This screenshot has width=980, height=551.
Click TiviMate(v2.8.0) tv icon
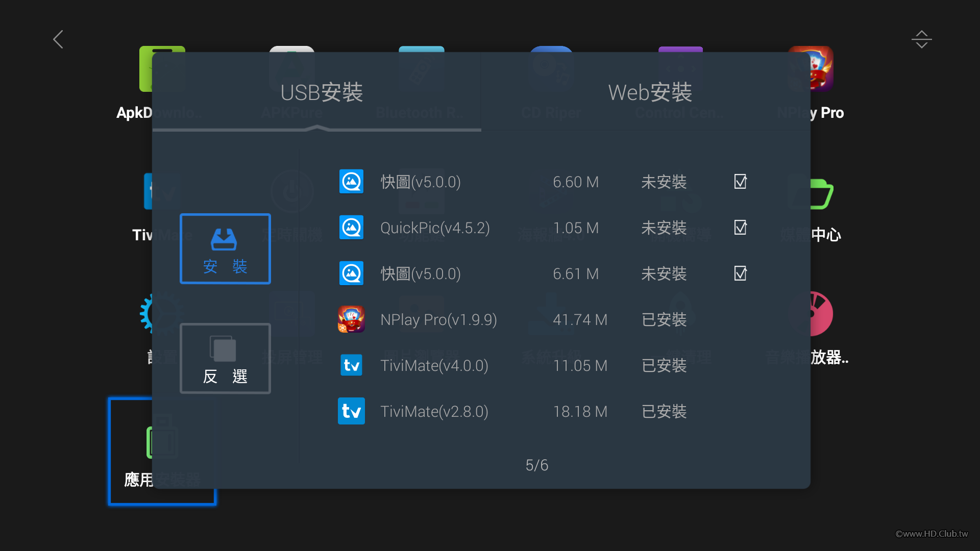pyautogui.click(x=351, y=411)
